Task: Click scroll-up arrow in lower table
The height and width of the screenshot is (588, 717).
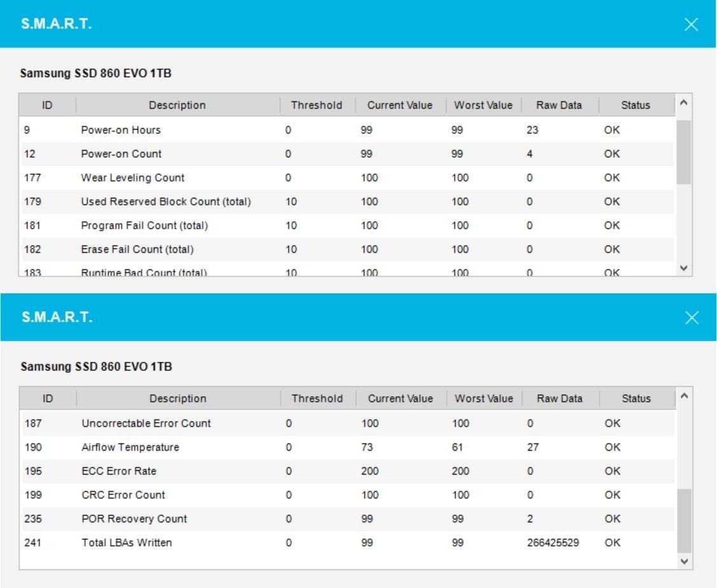Action: [684, 396]
